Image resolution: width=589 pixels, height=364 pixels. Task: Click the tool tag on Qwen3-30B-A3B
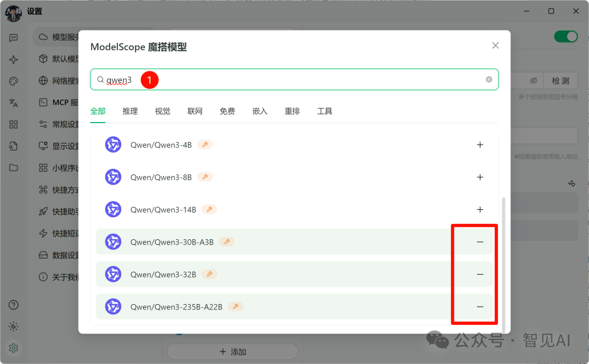(x=226, y=241)
